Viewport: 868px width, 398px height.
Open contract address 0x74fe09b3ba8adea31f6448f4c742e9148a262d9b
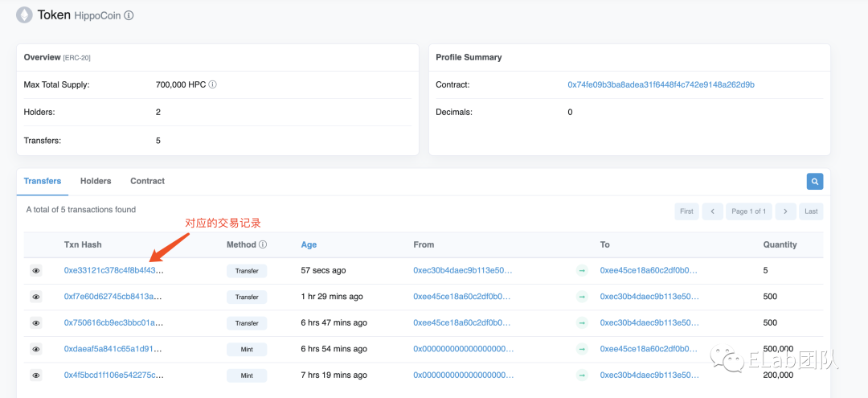(661, 84)
